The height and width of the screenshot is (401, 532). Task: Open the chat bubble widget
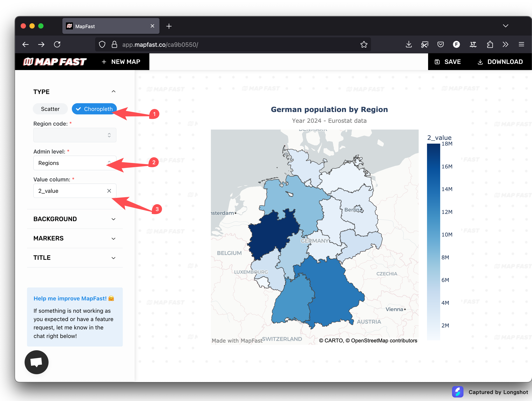(x=36, y=362)
